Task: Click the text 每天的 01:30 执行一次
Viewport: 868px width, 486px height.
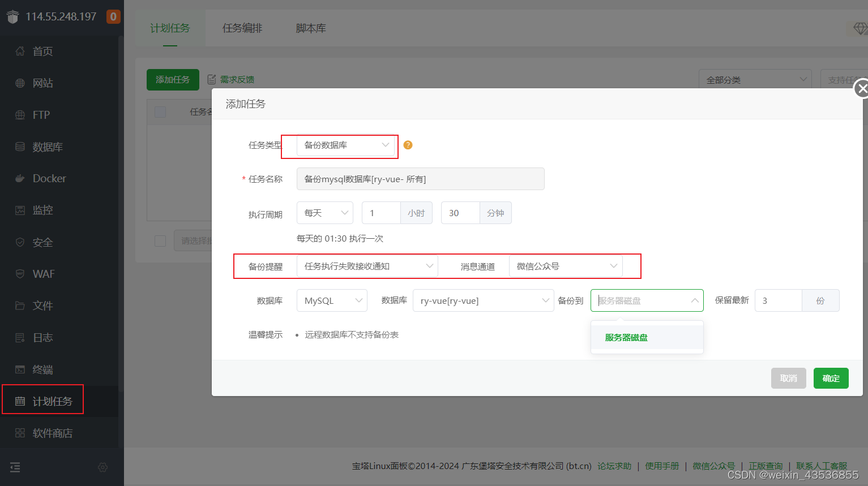Action: click(340, 238)
